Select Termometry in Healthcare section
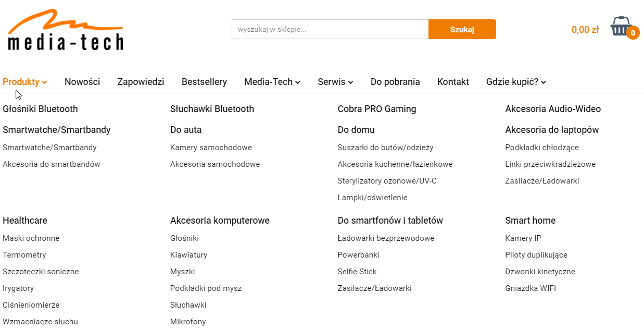Screen dimensions: 644x329 pos(24,255)
